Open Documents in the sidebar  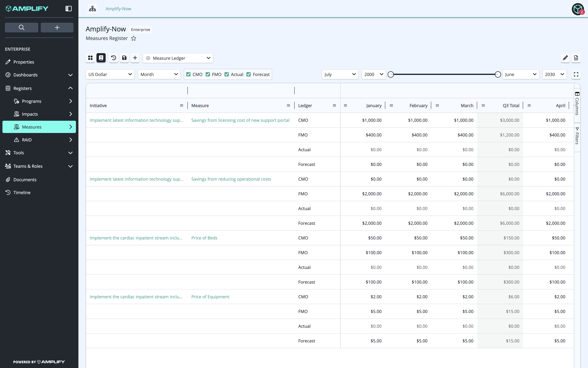39,180
